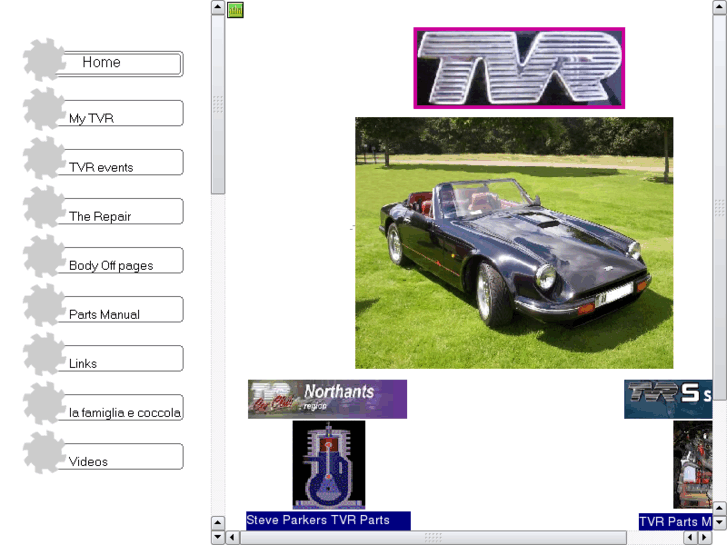Viewport: 727px width, 545px height.
Task: Open Body Off pages
Action: pos(122,260)
